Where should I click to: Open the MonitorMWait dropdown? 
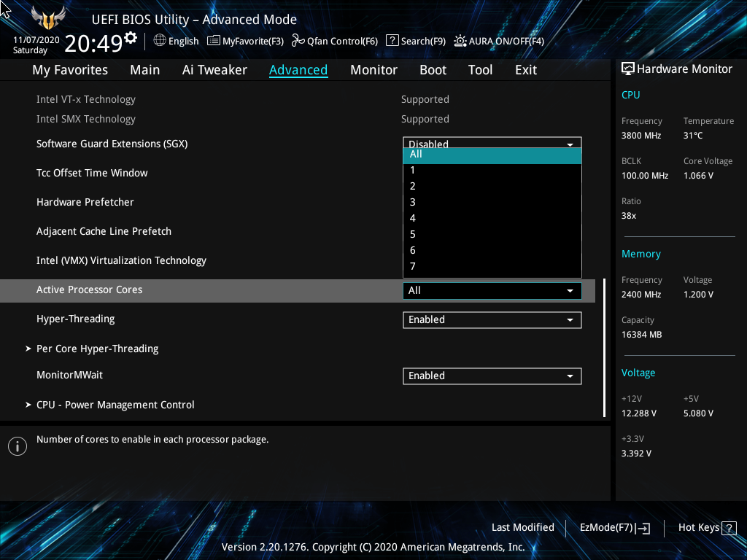coord(492,376)
